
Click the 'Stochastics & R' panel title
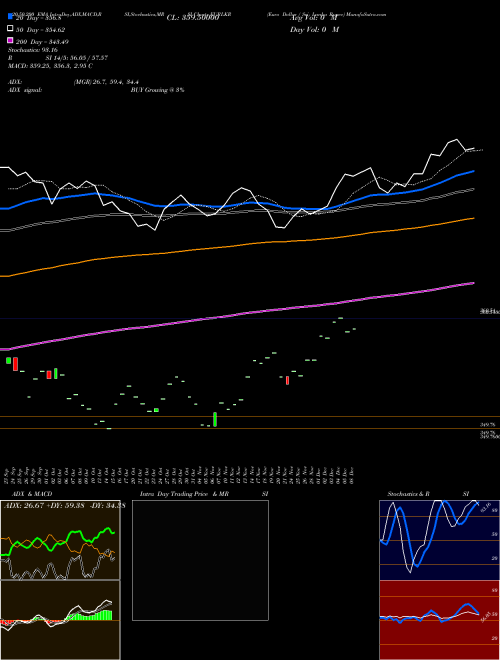tap(408, 494)
